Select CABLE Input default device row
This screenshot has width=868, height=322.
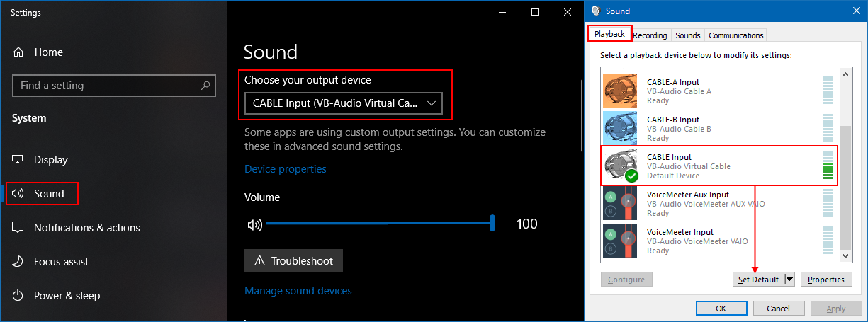click(x=719, y=166)
